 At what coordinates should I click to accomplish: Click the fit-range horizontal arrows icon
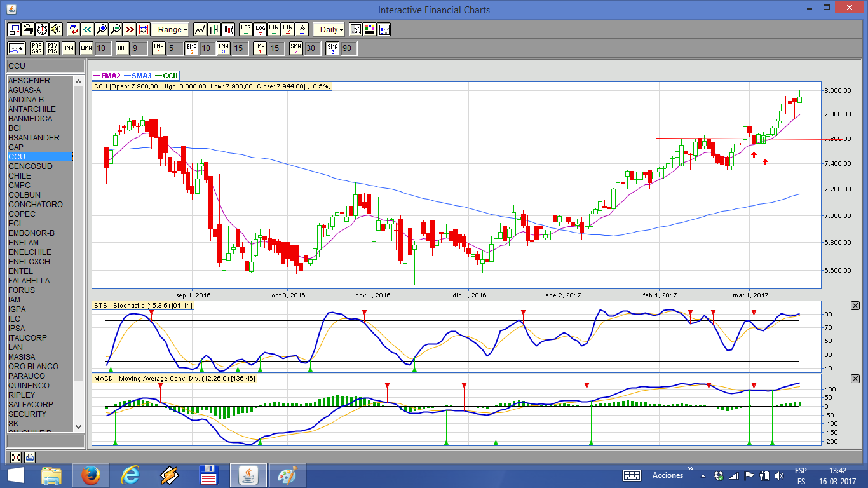coord(143,29)
